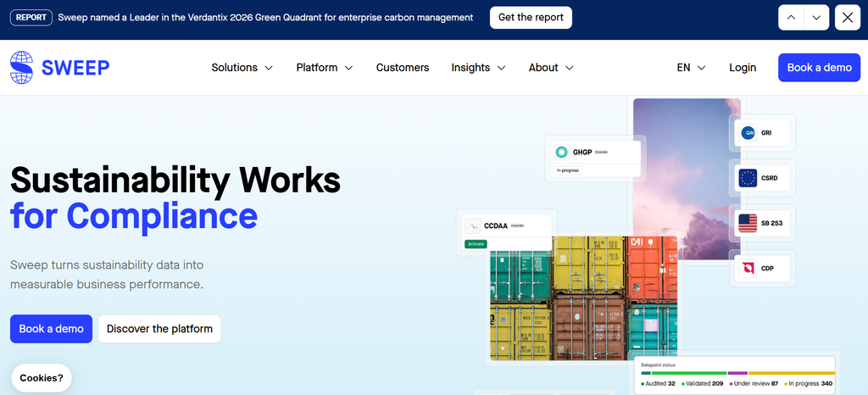The image size is (868, 395).
Task: Click the Datapoint status progress bar
Action: pyautogui.click(x=738, y=374)
